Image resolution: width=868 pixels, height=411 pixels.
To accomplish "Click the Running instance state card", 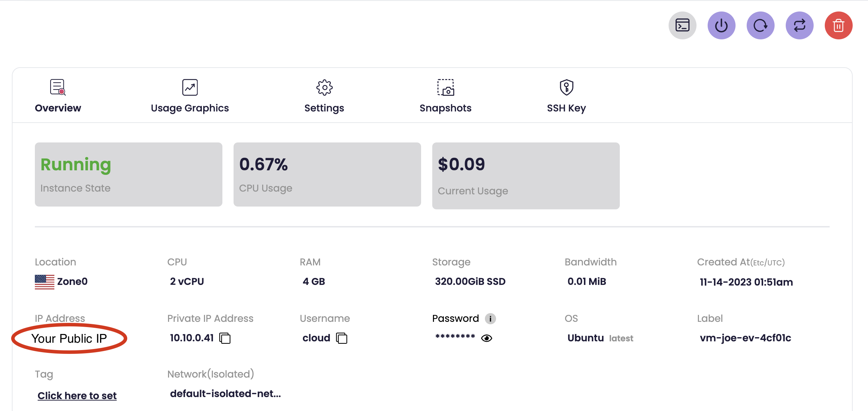I will point(128,174).
